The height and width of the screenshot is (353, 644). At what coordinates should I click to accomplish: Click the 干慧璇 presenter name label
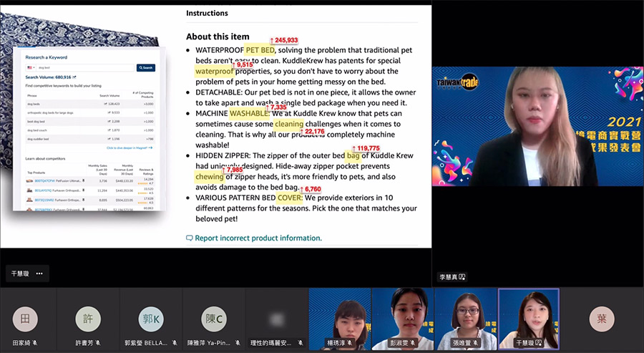[20, 274]
